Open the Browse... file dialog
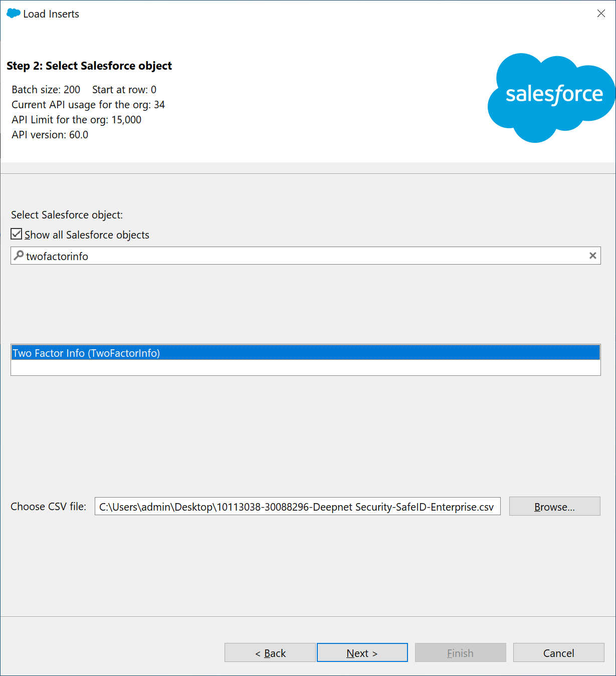The image size is (616, 676). pos(555,506)
